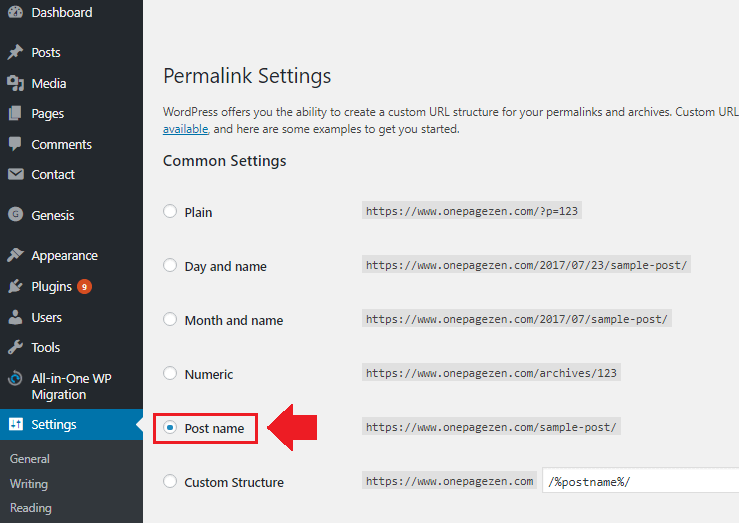Screen dimensions: 739x523
Task: Open the Appearance menu item
Action: [65, 255]
